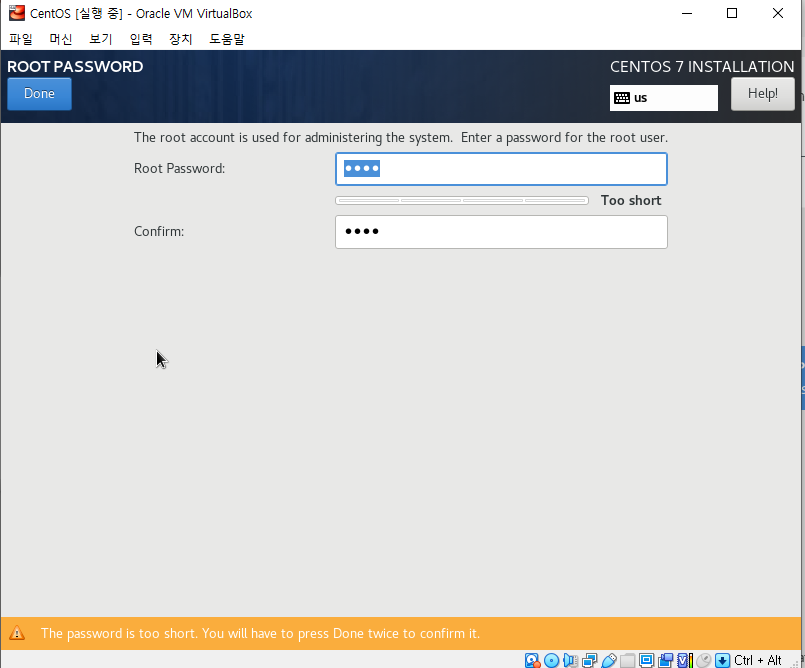
Task: Focus the Confirm password input field
Action: (x=501, y=232)
